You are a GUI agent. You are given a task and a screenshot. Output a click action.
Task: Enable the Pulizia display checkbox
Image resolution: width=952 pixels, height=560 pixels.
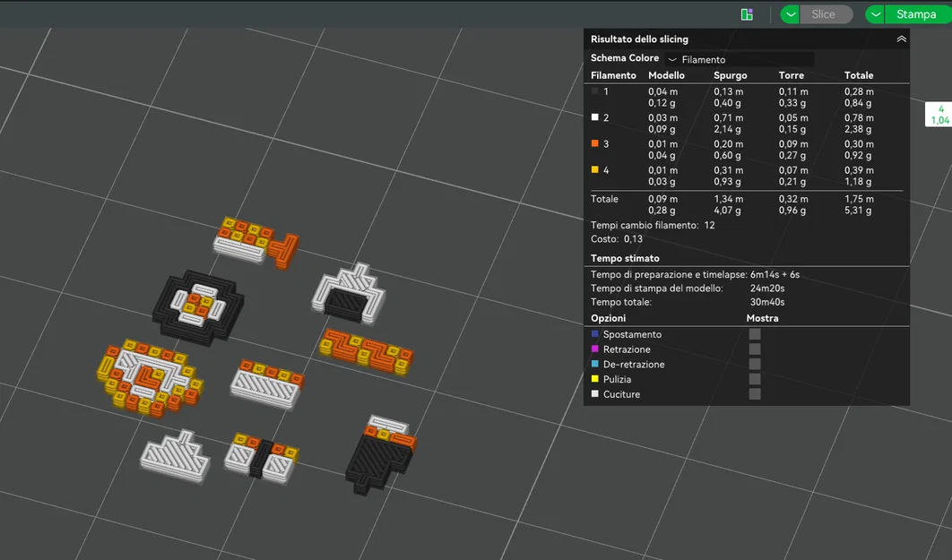[x=755, y=379]
